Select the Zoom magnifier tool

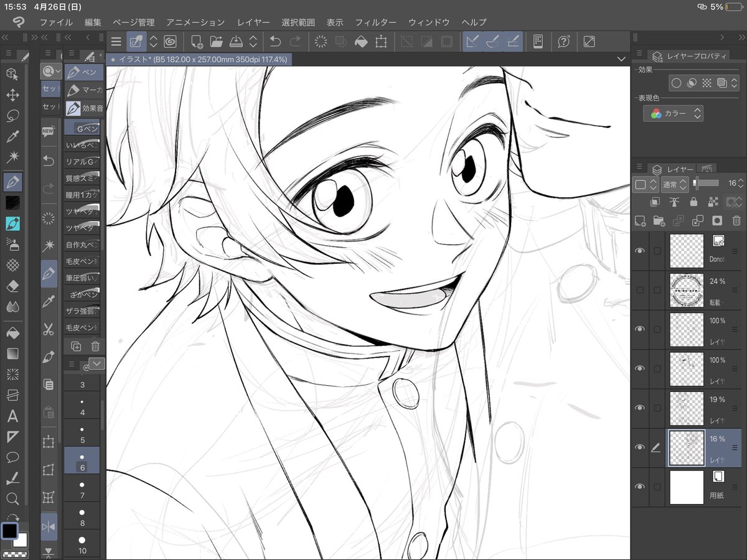(12, 499)
